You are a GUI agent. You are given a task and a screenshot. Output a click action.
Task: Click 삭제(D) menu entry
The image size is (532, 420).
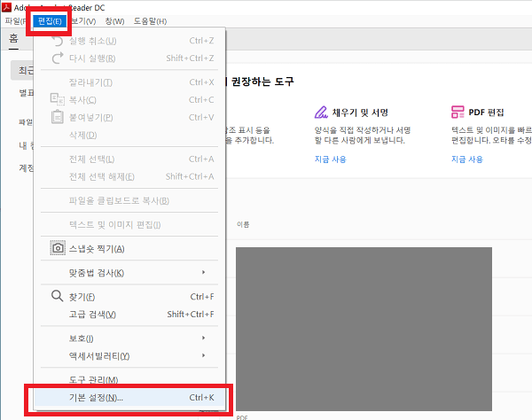[x=129, y=135]
